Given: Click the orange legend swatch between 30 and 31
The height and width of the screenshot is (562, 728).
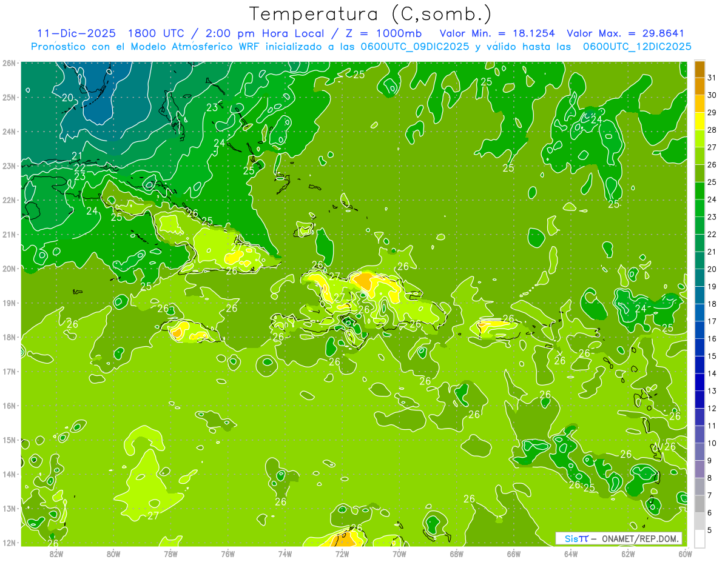Looking at the screenshot, I should click(699, 87).
